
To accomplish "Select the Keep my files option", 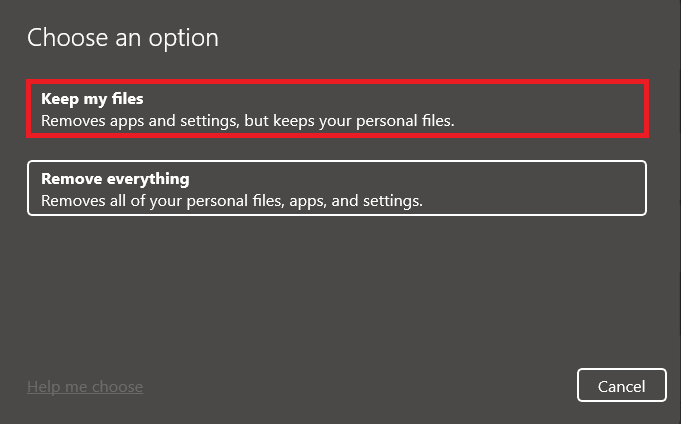I will (x=337, y=109).
